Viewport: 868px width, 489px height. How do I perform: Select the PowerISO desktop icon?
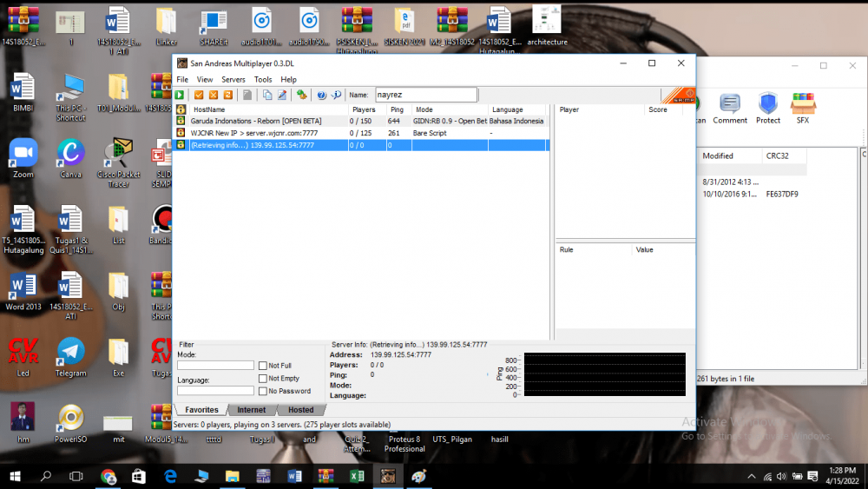click(x=71, y=424)
